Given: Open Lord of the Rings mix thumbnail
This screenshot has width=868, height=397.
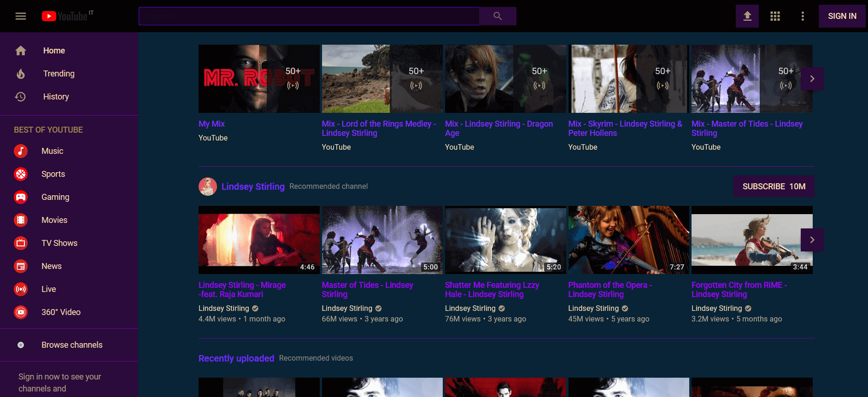Looking at the screenshot, I should 382,79.
